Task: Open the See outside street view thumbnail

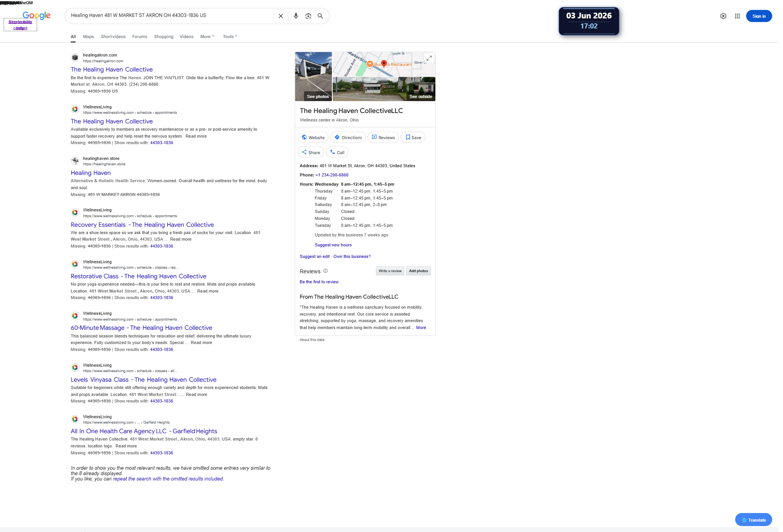Action: coord(384,89)
